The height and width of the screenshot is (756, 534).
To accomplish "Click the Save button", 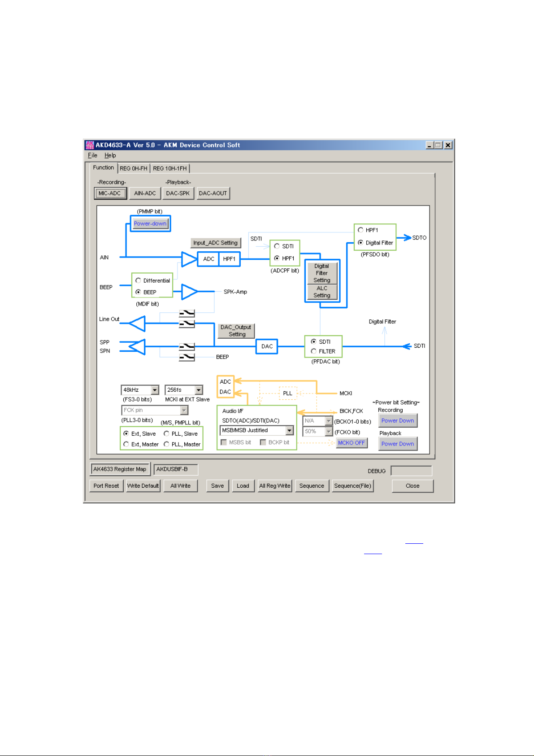I will (217, 486).
